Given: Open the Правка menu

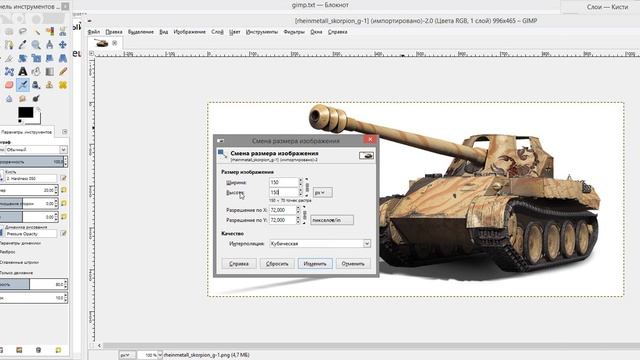Looking at the screenshot, I should coord(114,32).
